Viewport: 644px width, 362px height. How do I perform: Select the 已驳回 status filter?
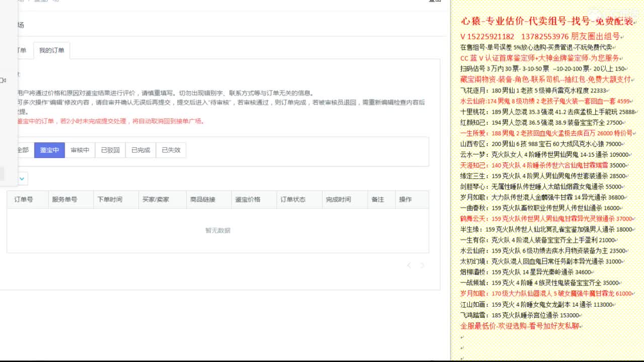[x=110, y=149]
